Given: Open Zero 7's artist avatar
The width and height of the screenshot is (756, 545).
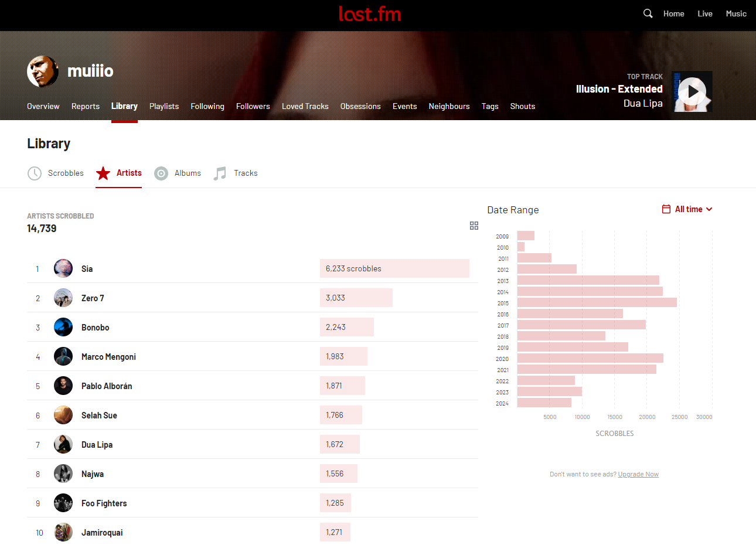Looking at the screenshot, I should (63, 298).
